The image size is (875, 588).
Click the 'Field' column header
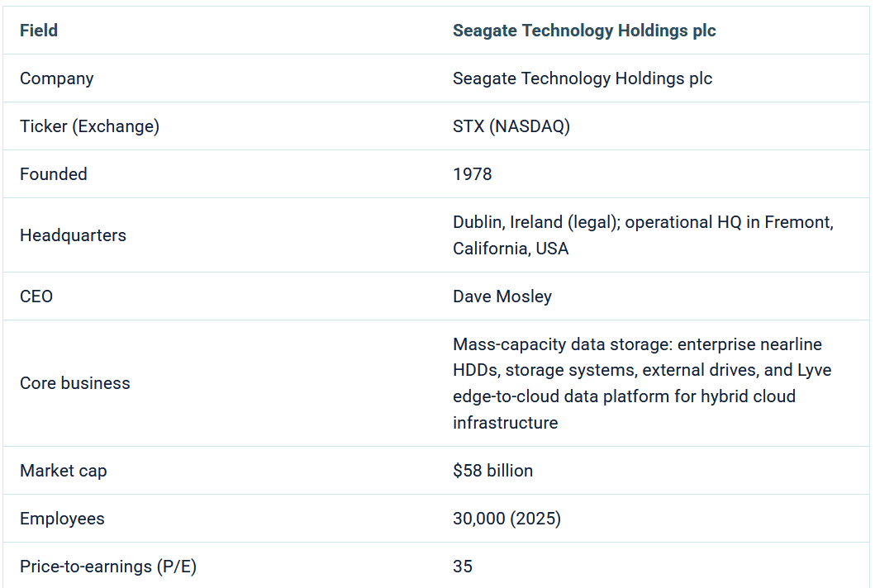click(39, 31)
